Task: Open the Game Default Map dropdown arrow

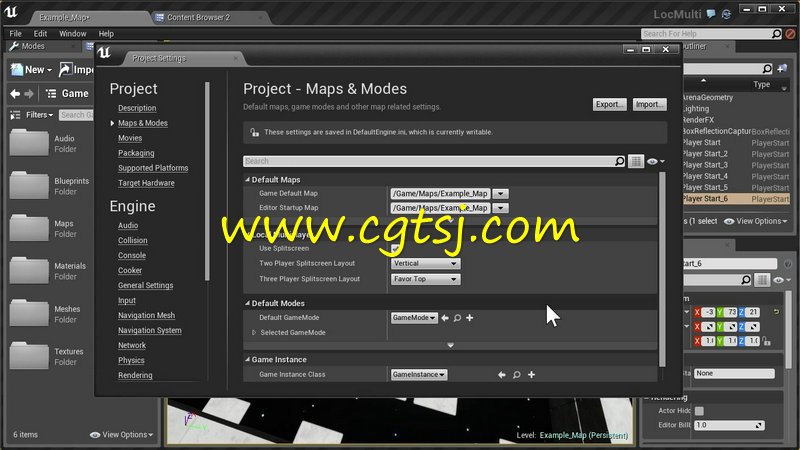Action: click(x=501, y=193)
